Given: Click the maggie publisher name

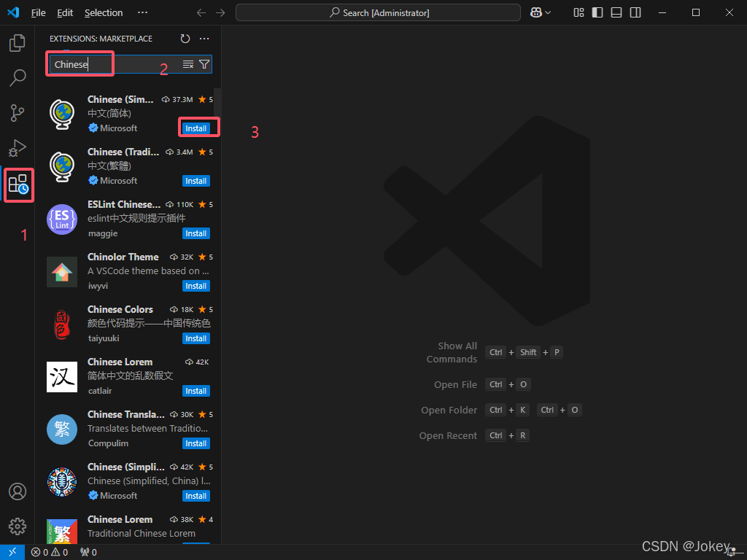Looking at the screenshot, I should pyautogui.click(x=103, y=233).
